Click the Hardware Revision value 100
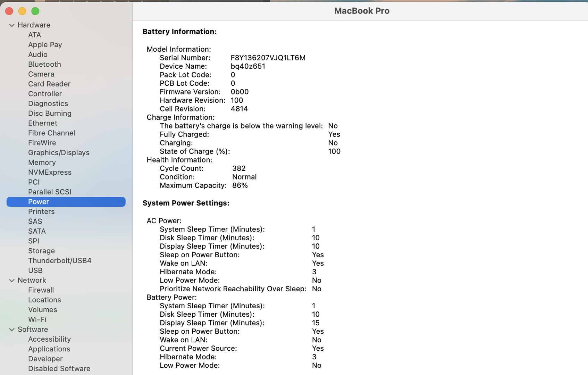Screen dimensions: 588x375 (x=237, y=100)
